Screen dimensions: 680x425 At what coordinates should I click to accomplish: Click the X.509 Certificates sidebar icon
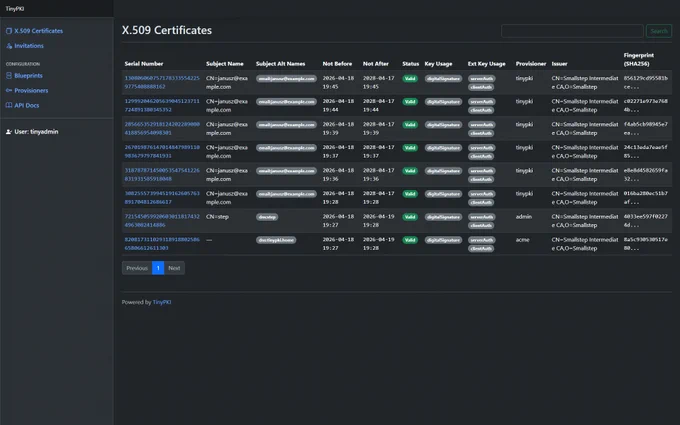[9, 31]
